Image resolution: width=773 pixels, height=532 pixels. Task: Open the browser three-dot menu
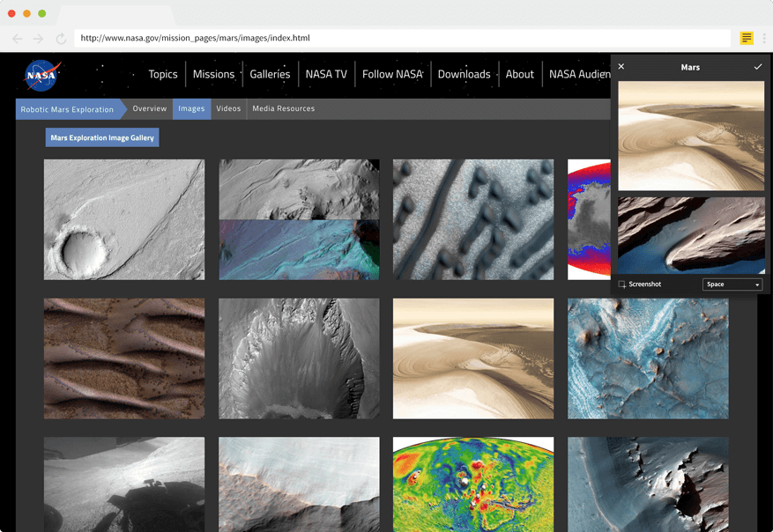coord(764,39)
